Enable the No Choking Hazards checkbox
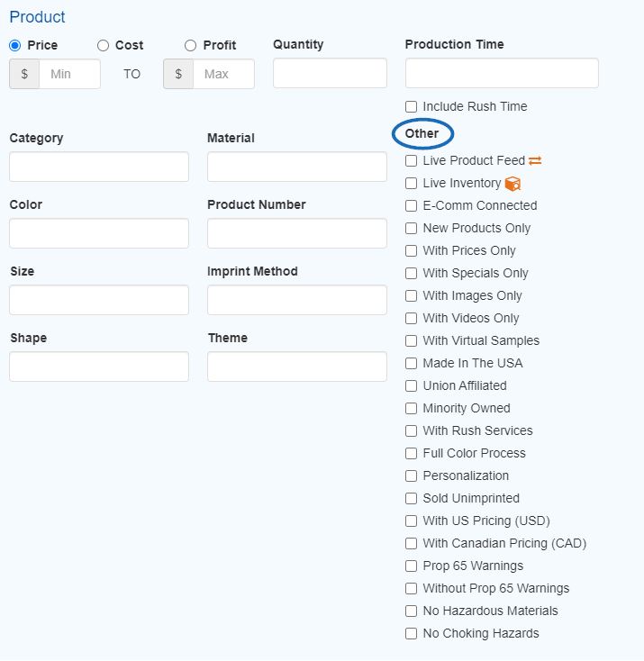 [x=411, y=633]
